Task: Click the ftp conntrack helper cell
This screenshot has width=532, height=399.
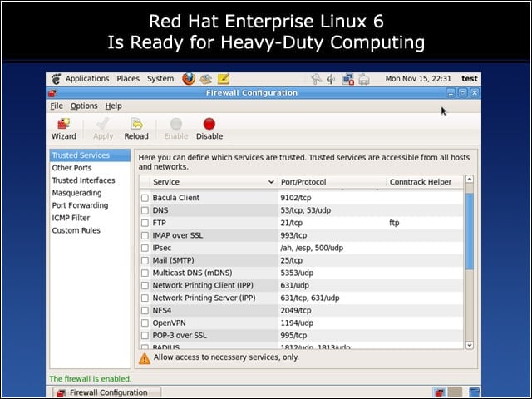Action: [394, 223]
